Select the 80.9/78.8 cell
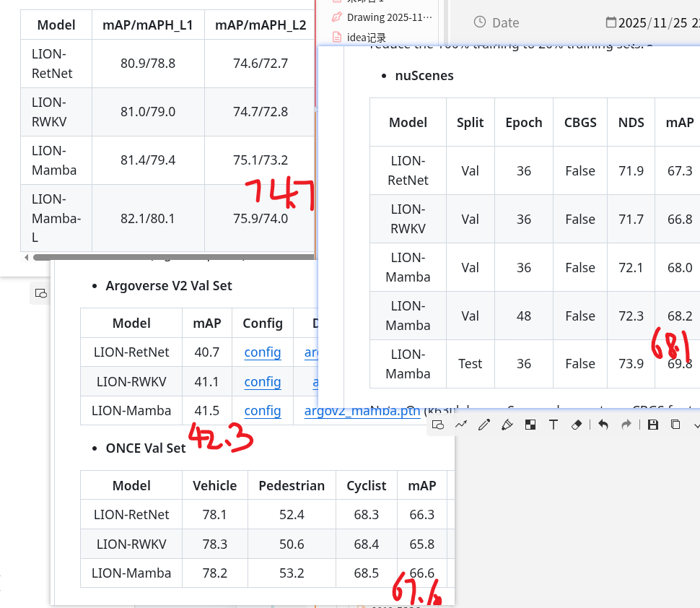The height and width of the screenshot is (608, 700). [148, 64]
